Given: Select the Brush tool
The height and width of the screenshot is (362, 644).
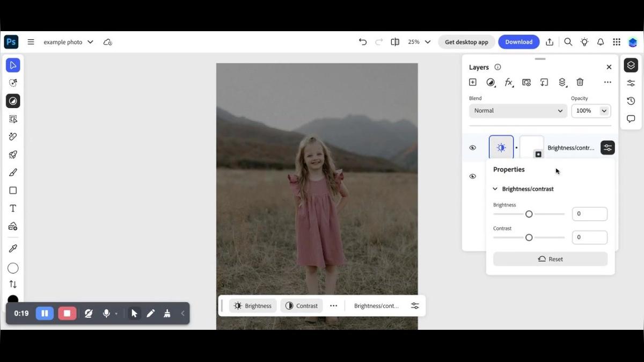Looking at the screenshot, I should point(13,172).
